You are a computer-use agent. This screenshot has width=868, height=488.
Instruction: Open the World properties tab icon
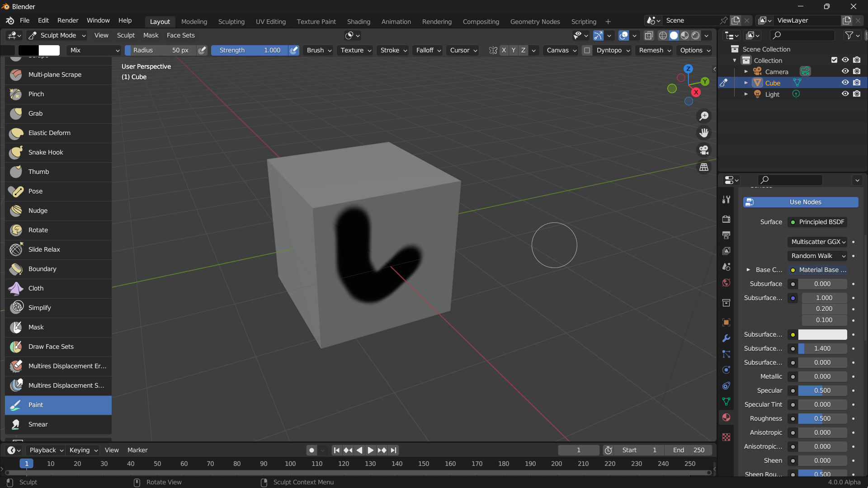tap(726, 282)
